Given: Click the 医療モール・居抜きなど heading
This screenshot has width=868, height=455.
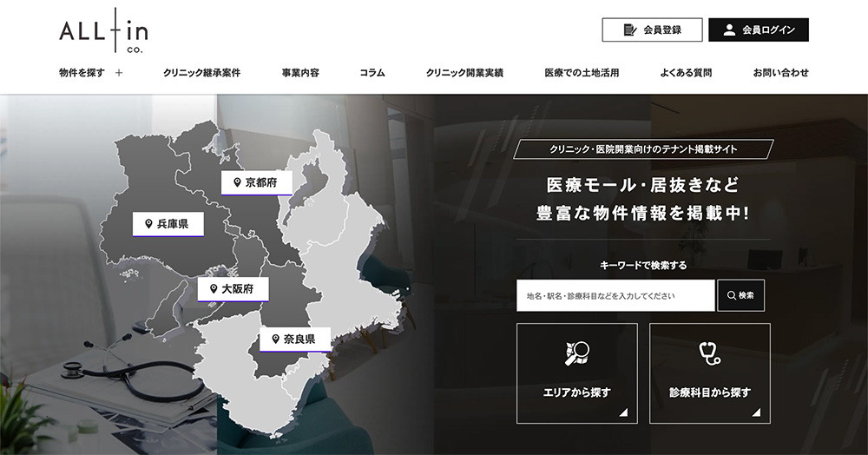Looking at the screenshot, I should (x=643, y=185).
